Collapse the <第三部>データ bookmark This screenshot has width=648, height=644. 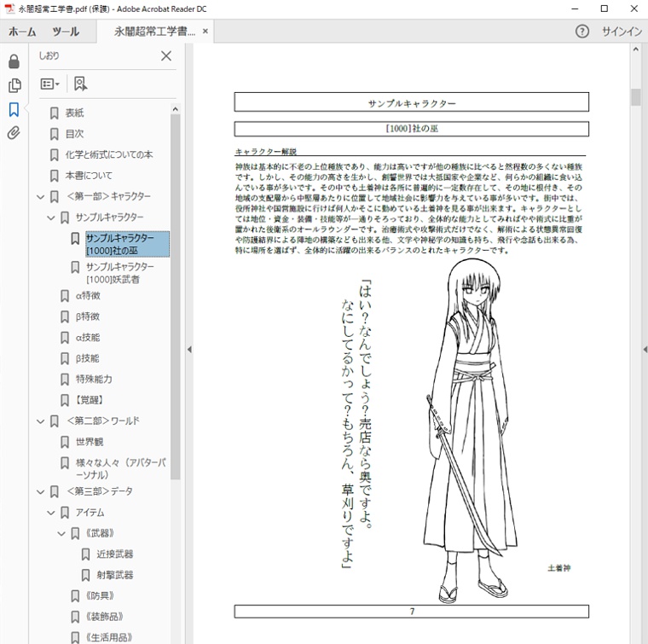point(41,492)
